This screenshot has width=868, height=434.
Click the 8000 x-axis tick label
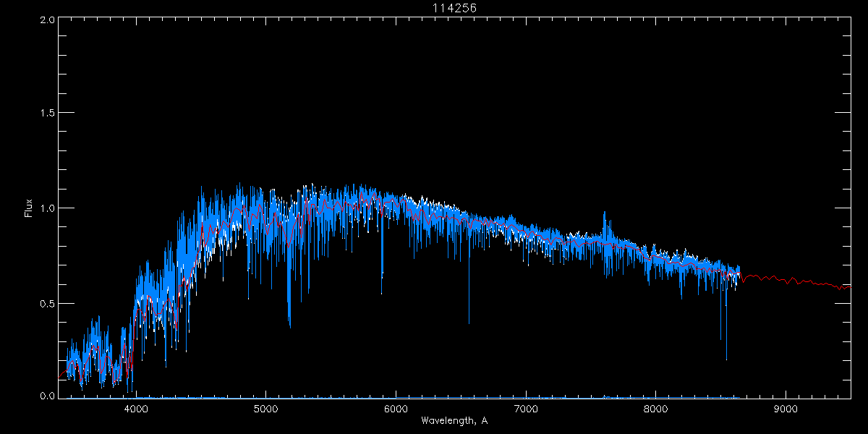coord(655,408)
